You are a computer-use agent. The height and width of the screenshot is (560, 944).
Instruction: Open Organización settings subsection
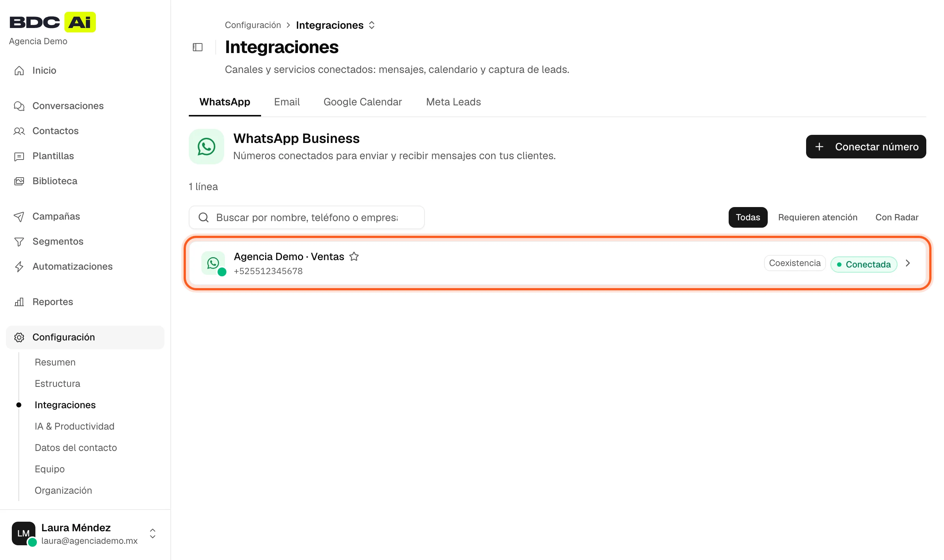pyautogui.click(x=63, y=491)
